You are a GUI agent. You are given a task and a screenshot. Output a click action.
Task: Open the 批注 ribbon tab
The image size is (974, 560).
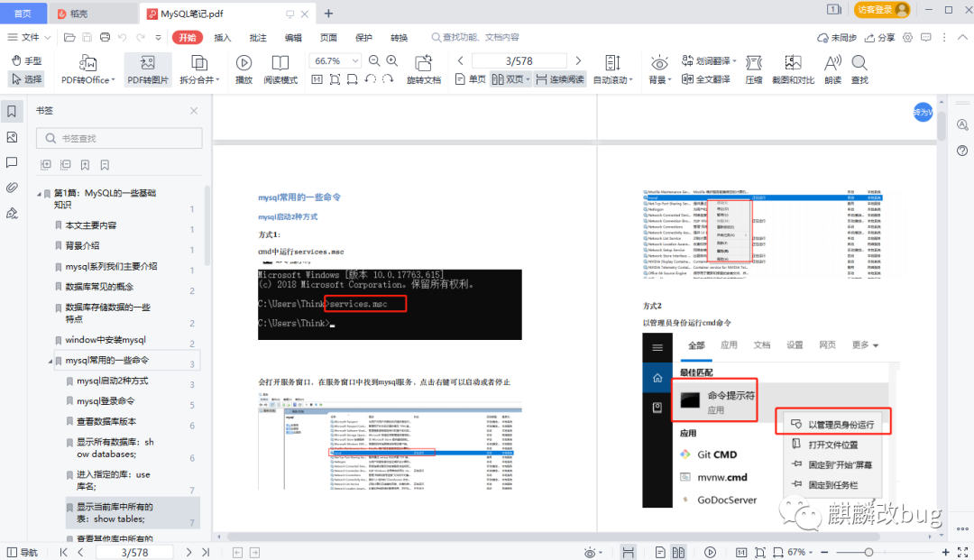coord(258,37)
